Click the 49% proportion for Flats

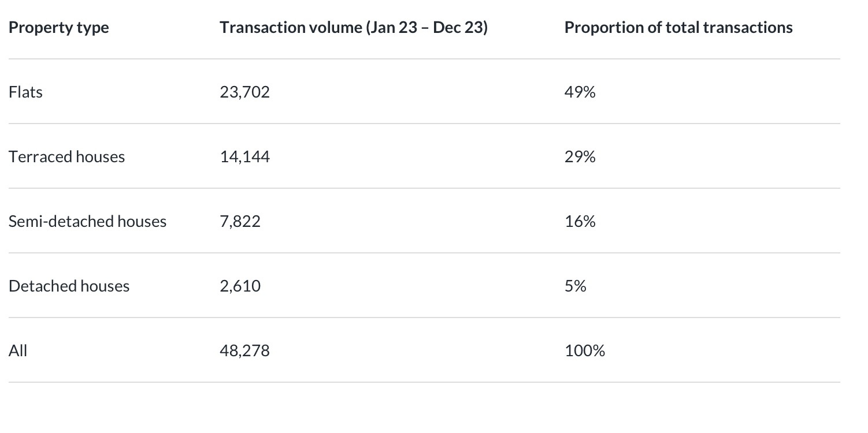[580, 92]
